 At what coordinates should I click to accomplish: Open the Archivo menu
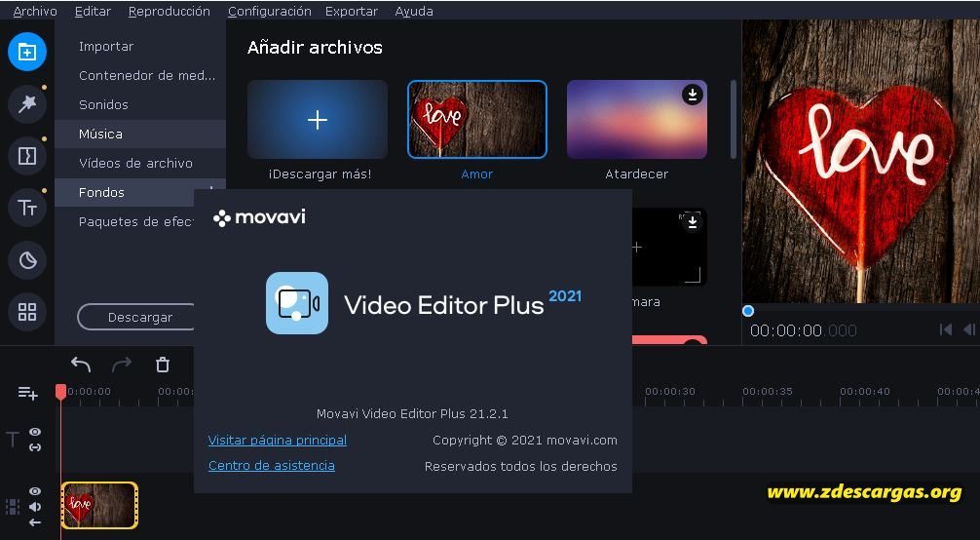35,12
